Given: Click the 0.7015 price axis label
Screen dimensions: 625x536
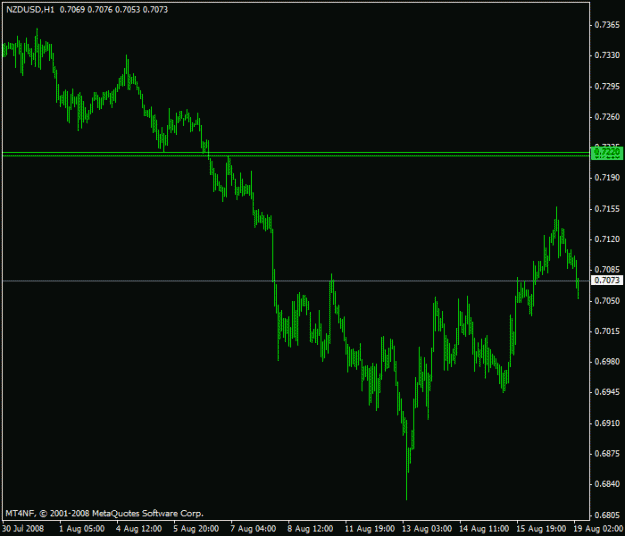Looking at the screenshot, I should click(x=607, y=331).
